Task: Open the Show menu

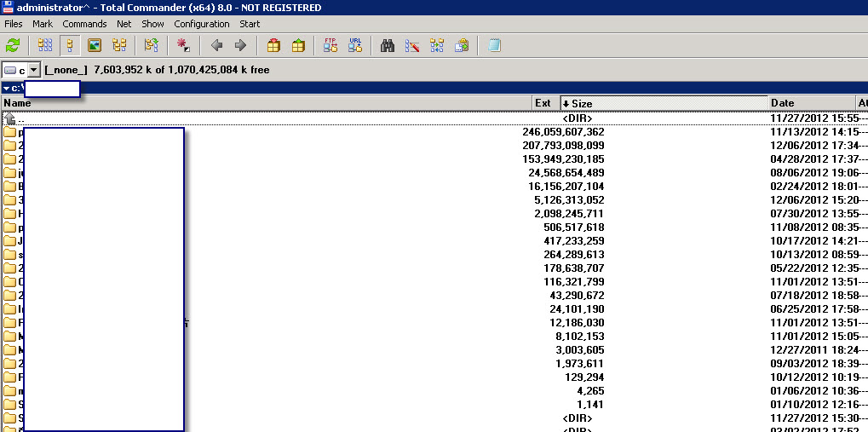Action: (x=152, y=24)
